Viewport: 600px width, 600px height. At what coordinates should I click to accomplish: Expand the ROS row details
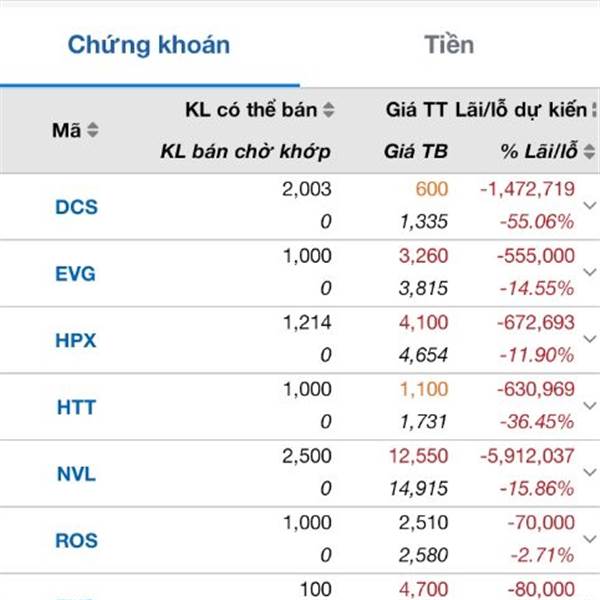coord(589,539)
